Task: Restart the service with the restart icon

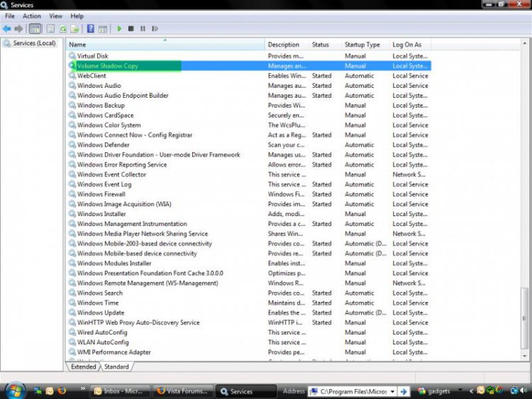Action: [x=155, y=29]
